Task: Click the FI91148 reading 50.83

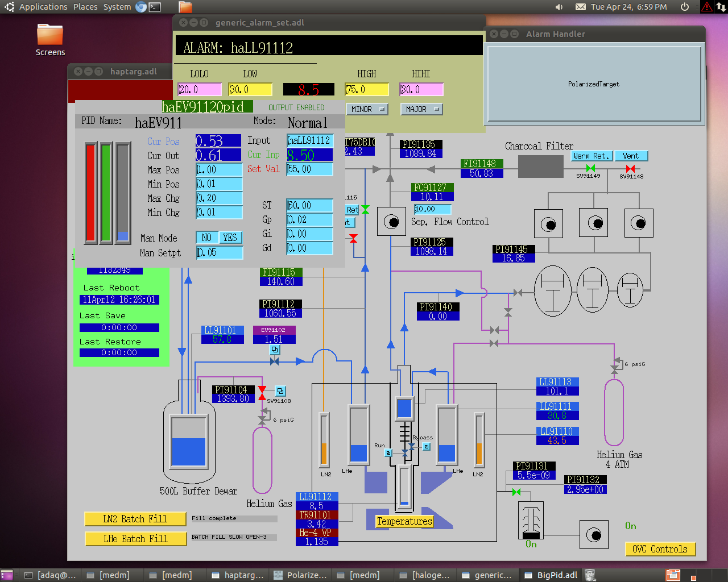Action: pyautogui.click(x=482, y=173)
